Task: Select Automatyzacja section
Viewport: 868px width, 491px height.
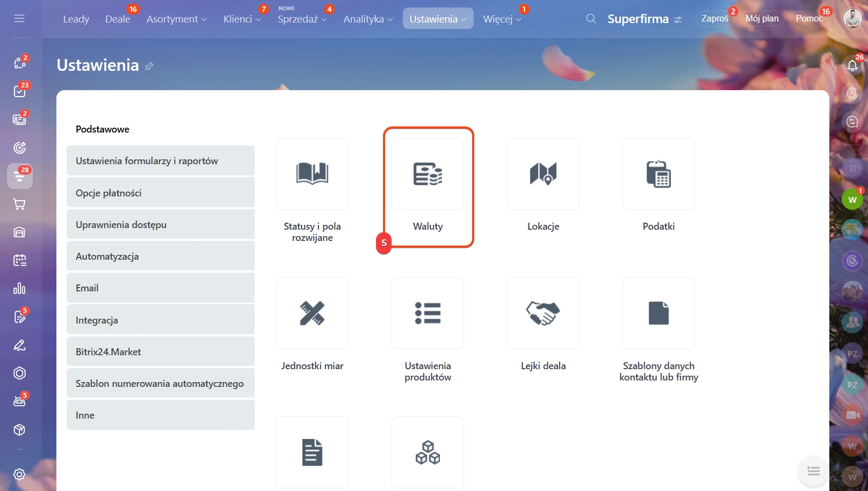Action: tap(161, 256)
